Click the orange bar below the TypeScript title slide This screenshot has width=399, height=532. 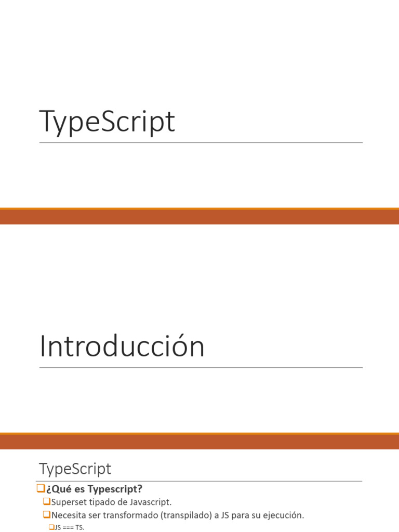click(x=199, y=216)
